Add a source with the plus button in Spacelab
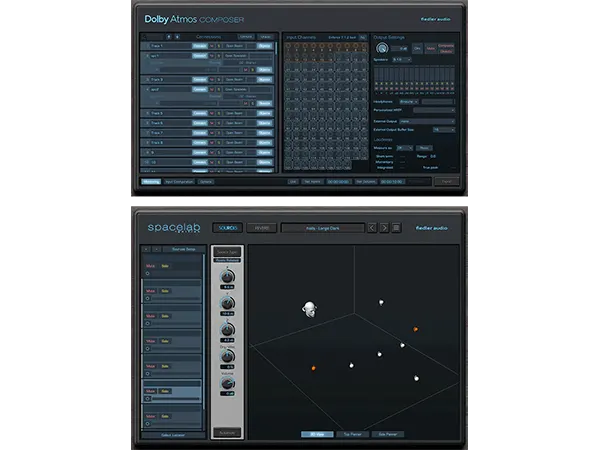 coord(146,249)
